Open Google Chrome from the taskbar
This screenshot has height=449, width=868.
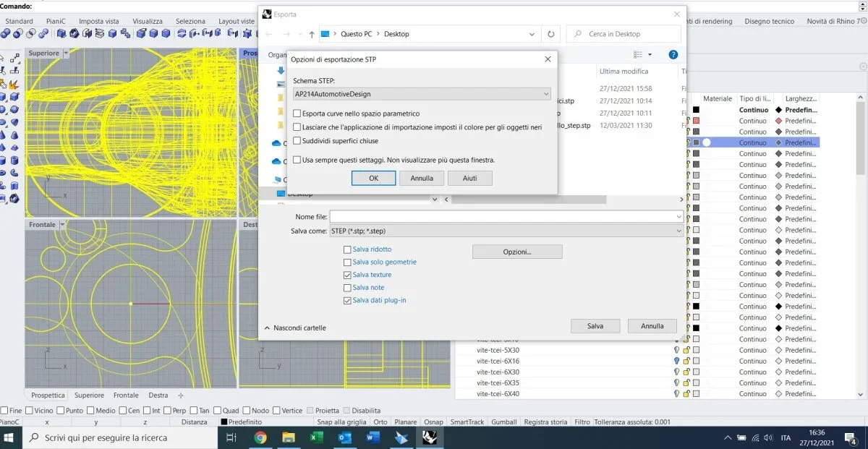[x=261, y=437]
